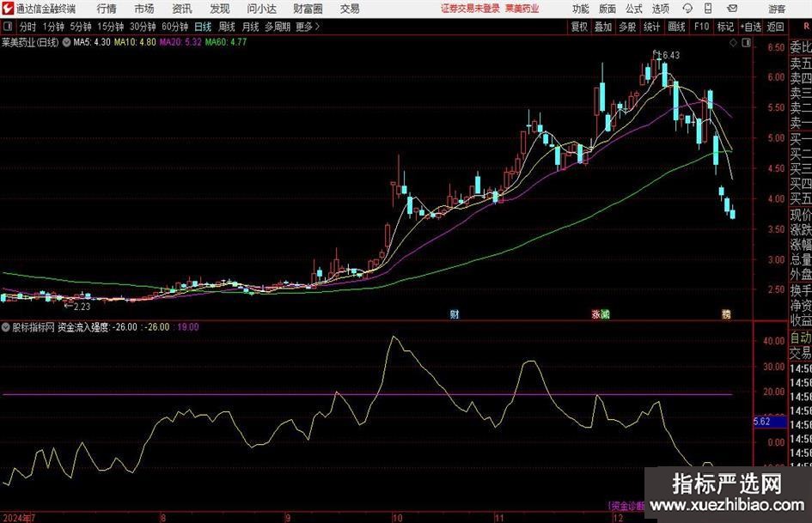Click the 自动 label in right panel
Image resolution: width=812 pixels, height=523 pixels.
click(800, 338)
